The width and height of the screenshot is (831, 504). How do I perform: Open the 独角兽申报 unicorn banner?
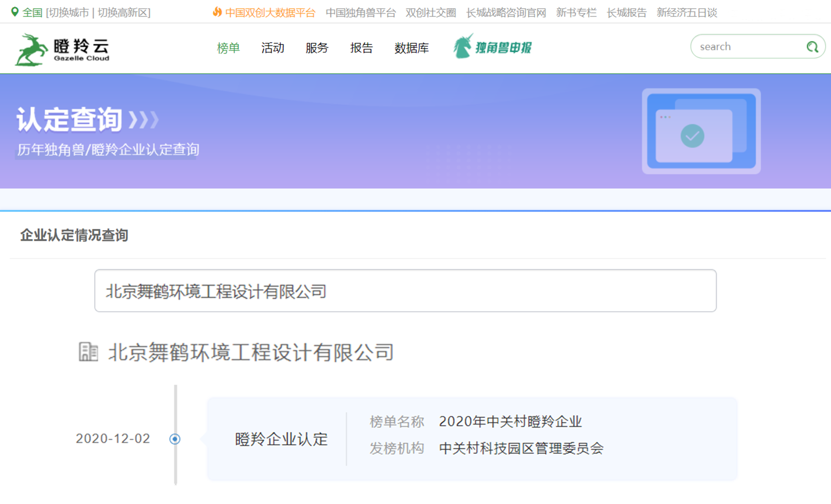click(493, 47)
